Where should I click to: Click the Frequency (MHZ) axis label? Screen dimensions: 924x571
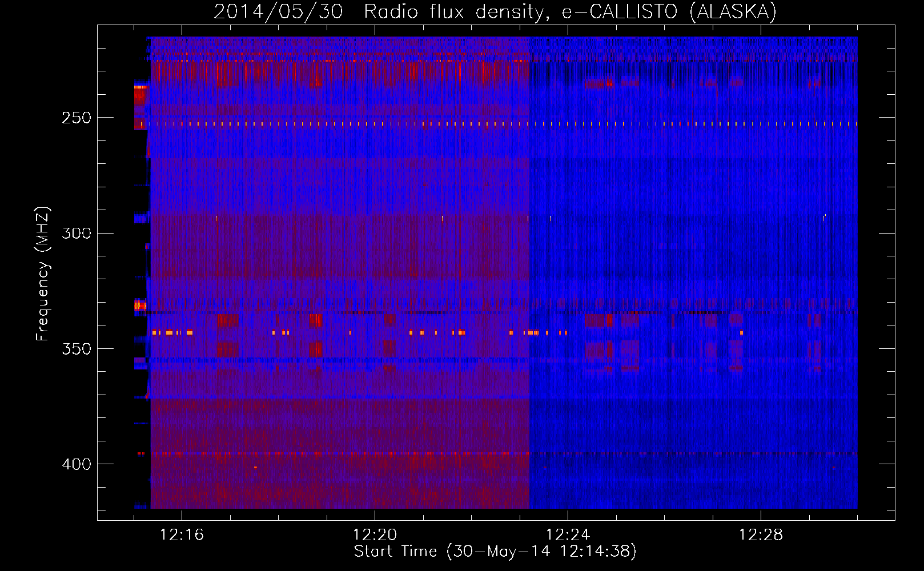tap(43, 274)
